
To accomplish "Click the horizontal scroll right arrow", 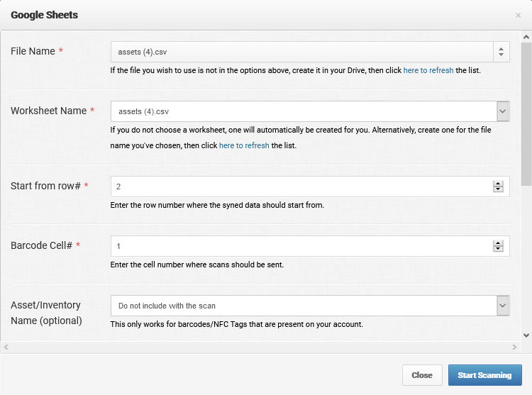I will (514, 347).
